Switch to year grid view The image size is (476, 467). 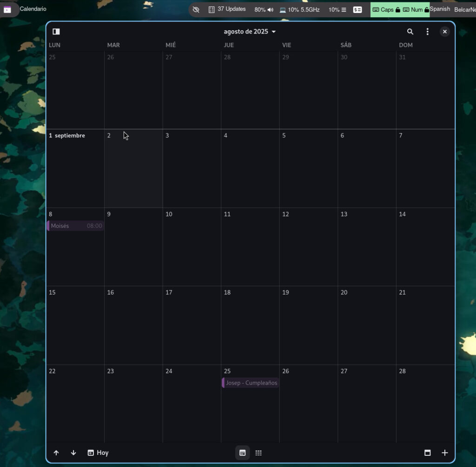[x=258, y=453]
